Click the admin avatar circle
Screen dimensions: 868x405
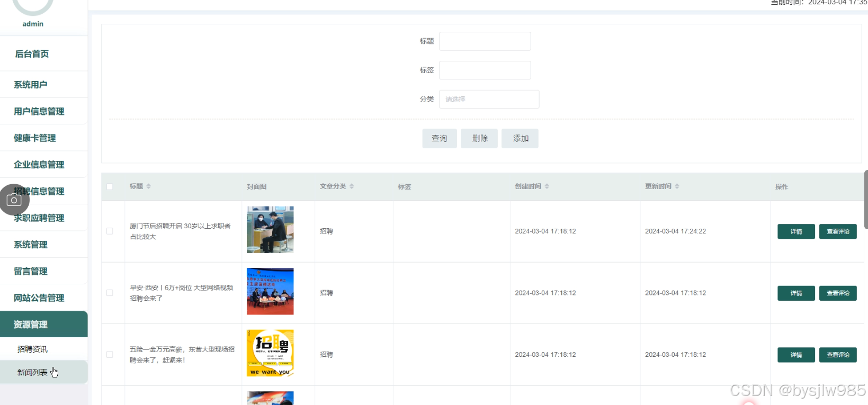click(33, 6)
